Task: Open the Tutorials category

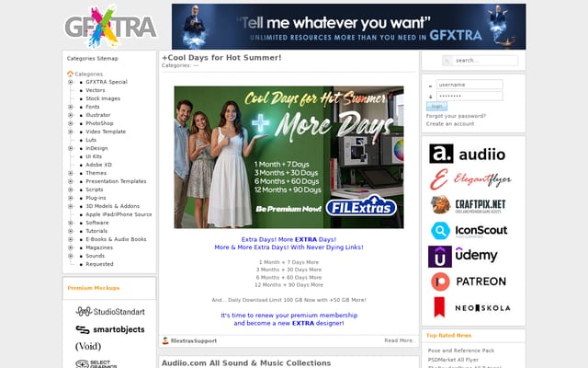Action: (96, 231)
